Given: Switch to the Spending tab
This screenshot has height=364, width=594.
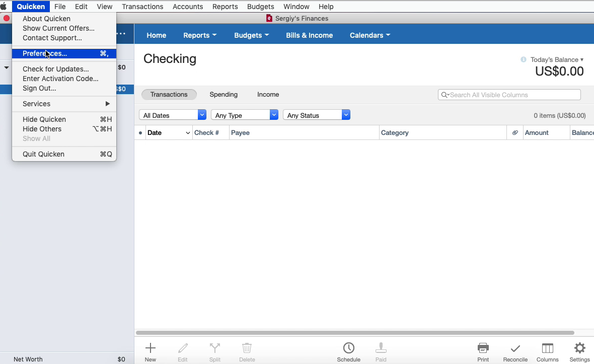Looking at the screenshot, I should [224, 95].
